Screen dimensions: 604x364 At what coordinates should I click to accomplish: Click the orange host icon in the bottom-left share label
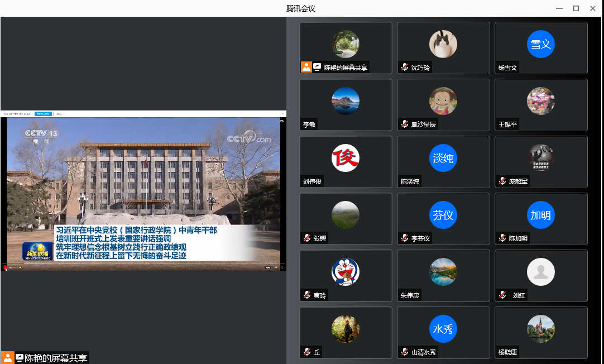click(x=8, y=358)
